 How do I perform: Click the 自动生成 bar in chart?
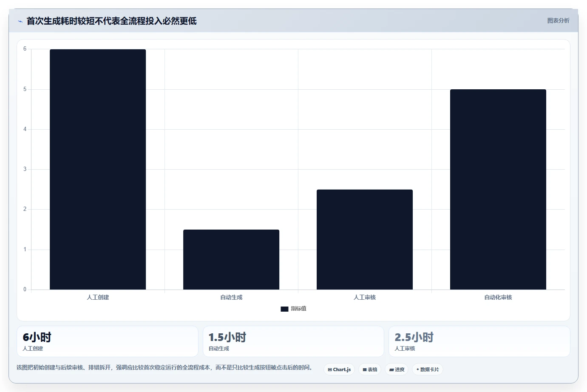[x=231, y=259]
